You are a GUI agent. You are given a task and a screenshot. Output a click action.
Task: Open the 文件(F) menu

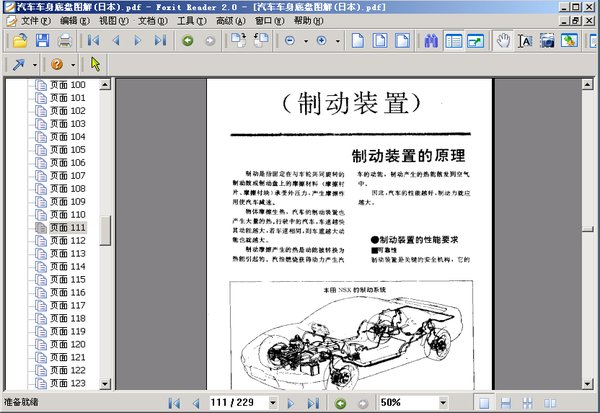tap(35, 20)
